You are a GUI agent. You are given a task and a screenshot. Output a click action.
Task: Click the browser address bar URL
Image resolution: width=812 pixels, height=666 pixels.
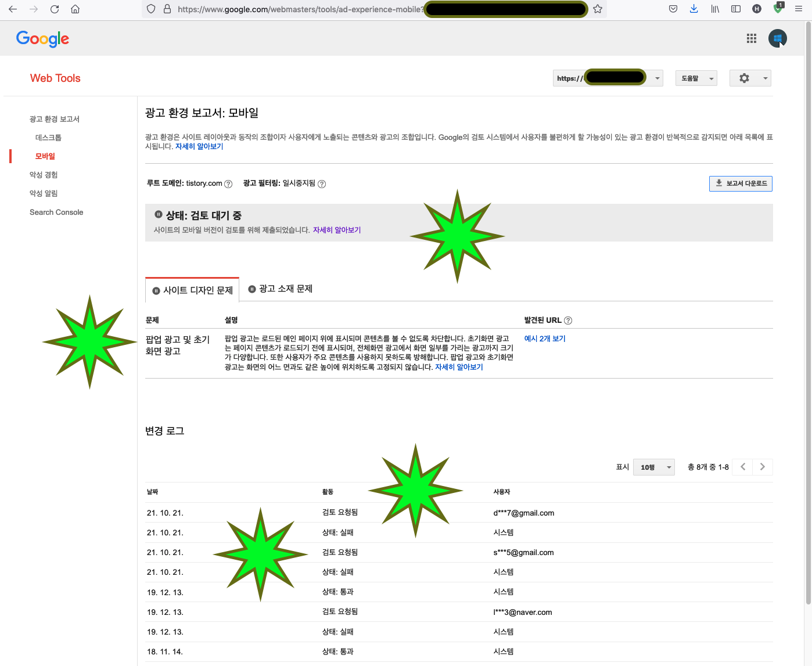click(300, 9)
